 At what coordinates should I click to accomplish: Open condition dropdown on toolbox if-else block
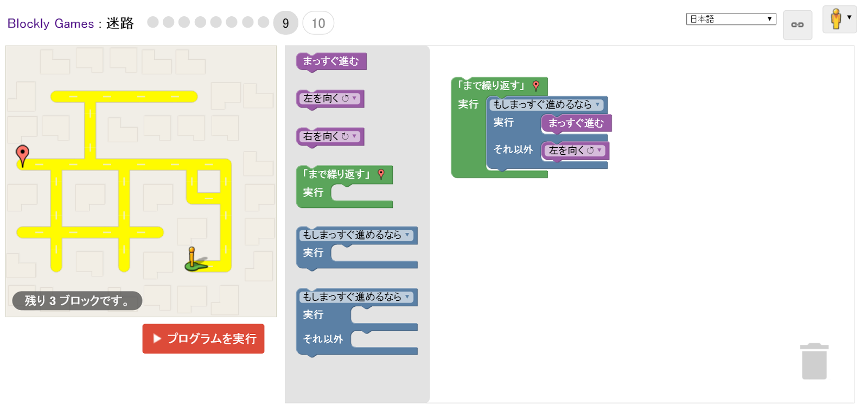357,297
